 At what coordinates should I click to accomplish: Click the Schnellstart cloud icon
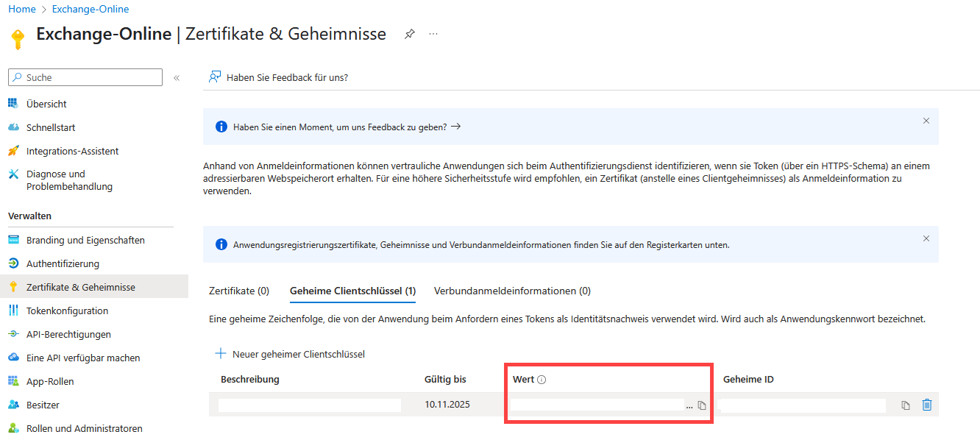pyautogui.click(x=13, y=127)
